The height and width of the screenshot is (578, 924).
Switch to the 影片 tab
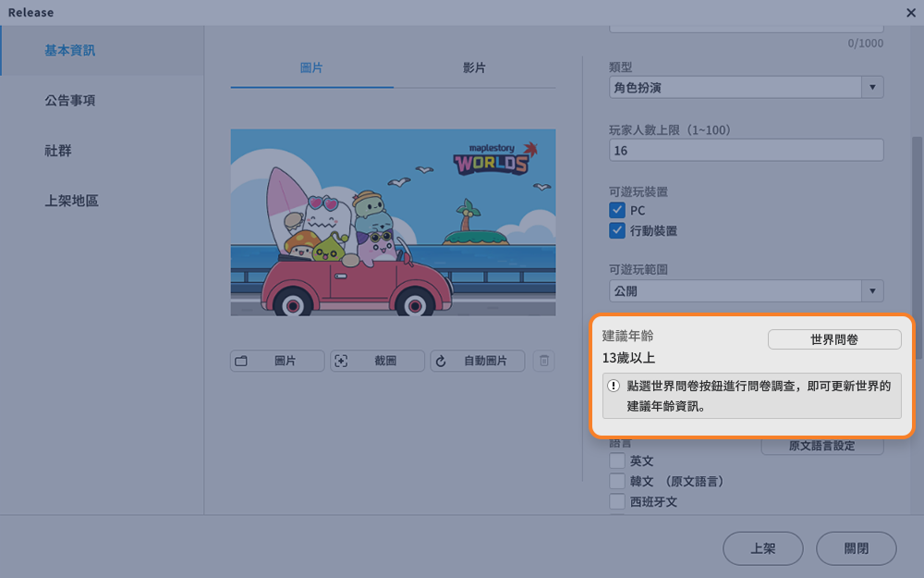tap(474, 68)
